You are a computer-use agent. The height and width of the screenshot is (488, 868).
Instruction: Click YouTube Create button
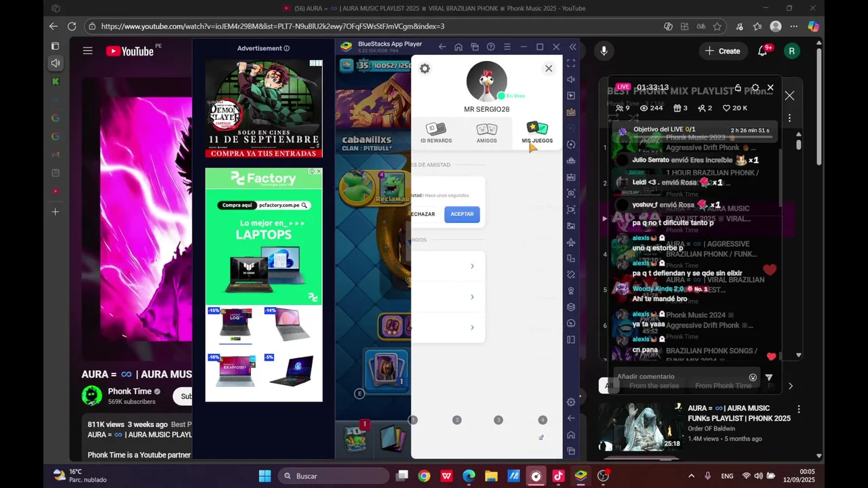coord(722,51)
